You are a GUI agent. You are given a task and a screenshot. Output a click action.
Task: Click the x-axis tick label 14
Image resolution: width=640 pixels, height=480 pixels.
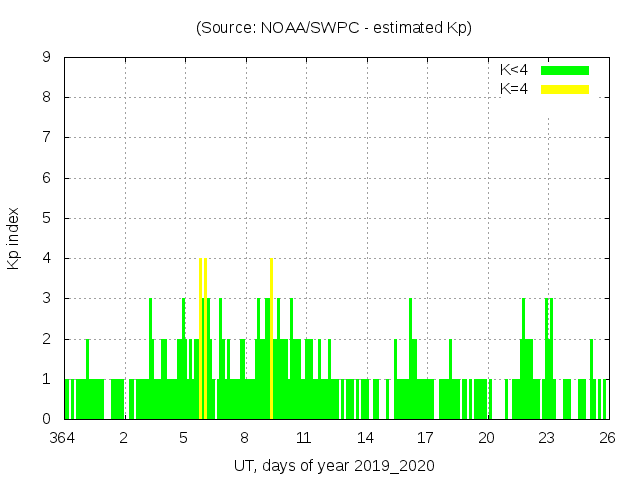tap(365, 437)
